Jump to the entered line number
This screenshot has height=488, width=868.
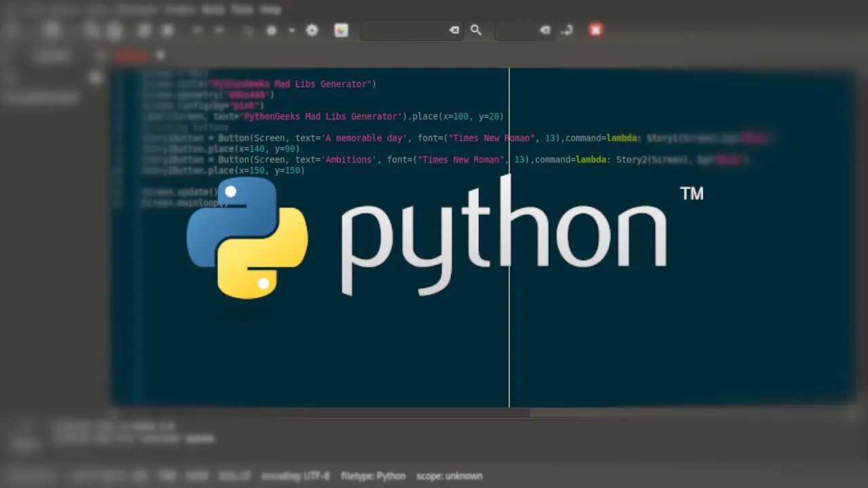568,30
